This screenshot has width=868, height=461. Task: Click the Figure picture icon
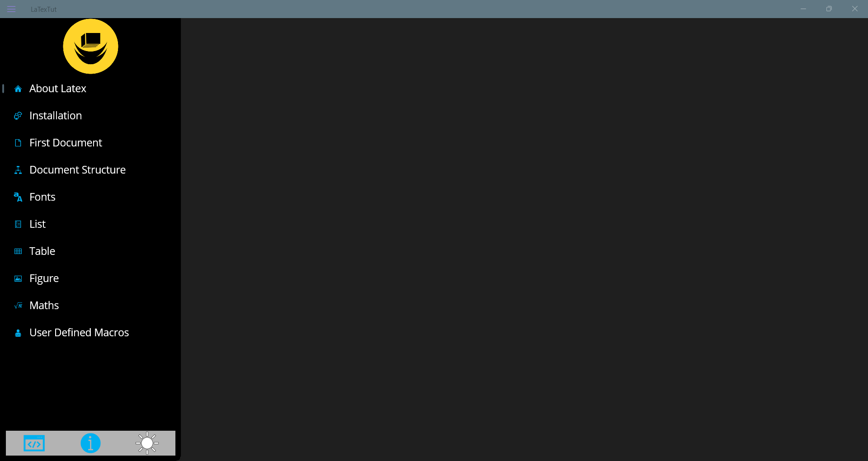point(18,278)
